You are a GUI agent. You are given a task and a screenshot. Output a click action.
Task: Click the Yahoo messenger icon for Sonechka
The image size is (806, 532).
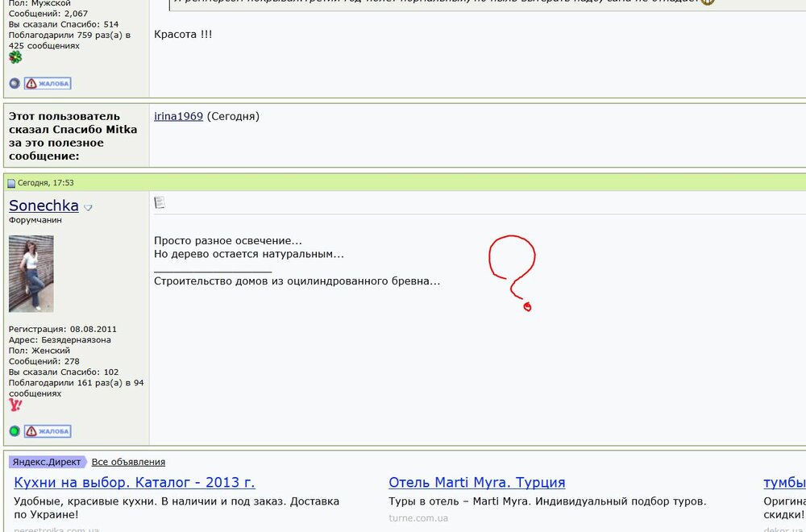pos(15,405)
